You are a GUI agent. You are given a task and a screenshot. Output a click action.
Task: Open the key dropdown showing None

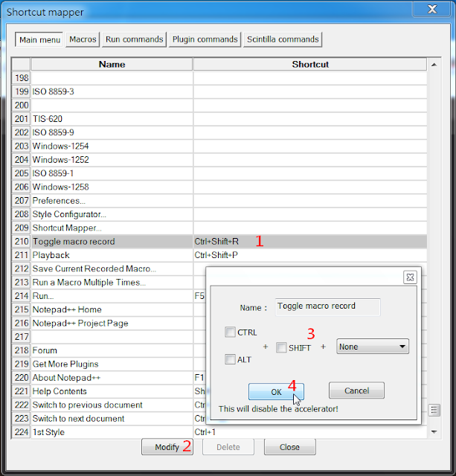point(373,347)
